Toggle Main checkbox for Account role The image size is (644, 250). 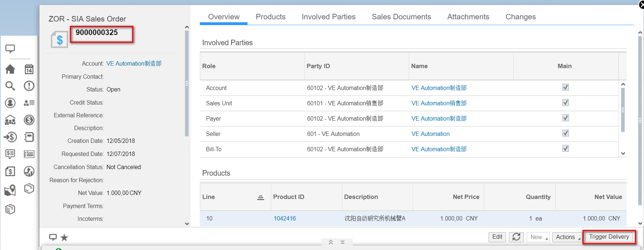coord(565,87)
